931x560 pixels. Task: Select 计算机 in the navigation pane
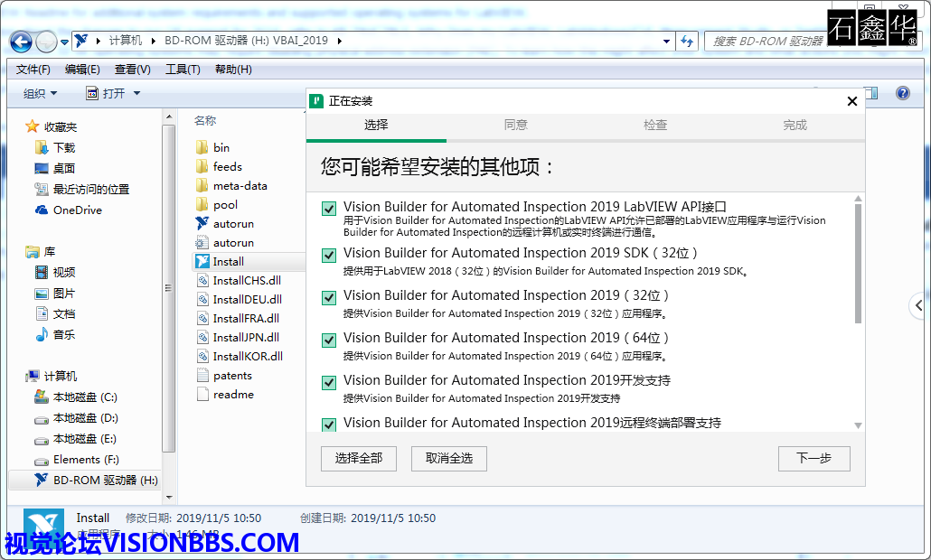pos(51,376)
